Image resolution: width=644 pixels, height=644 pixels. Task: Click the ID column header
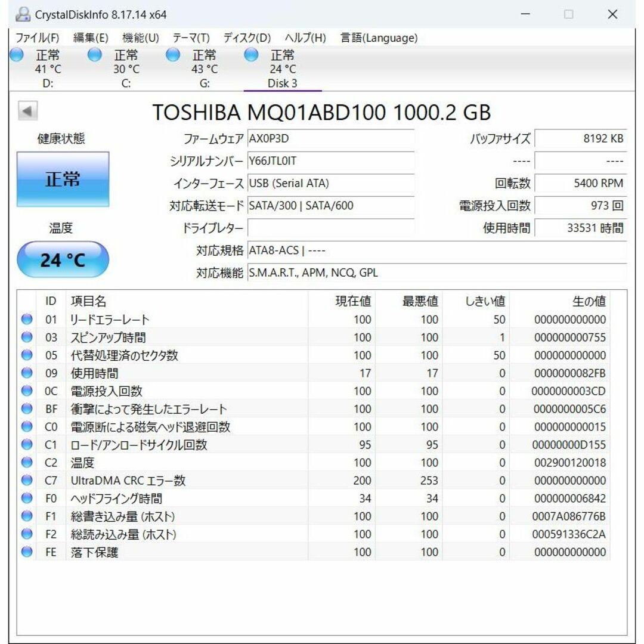(x=51, y=301)
